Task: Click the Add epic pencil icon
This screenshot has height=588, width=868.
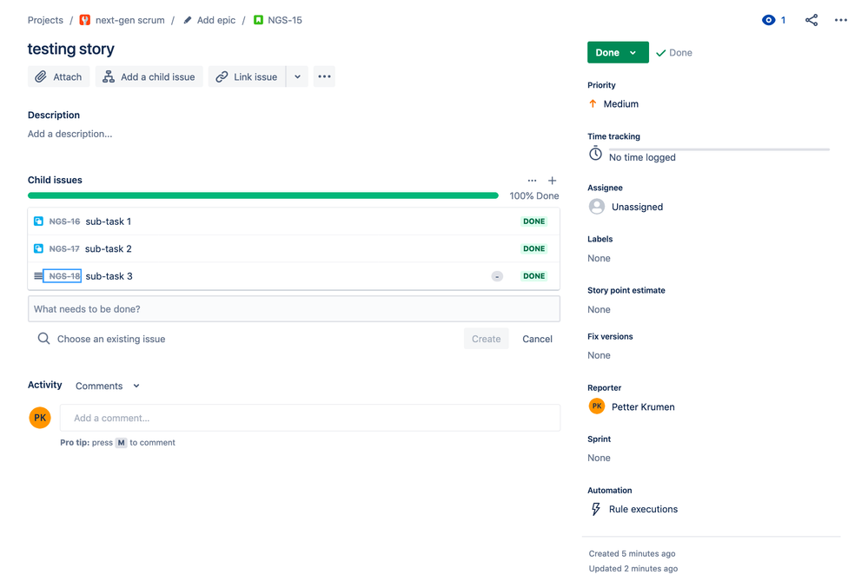Action: point(188,21)
